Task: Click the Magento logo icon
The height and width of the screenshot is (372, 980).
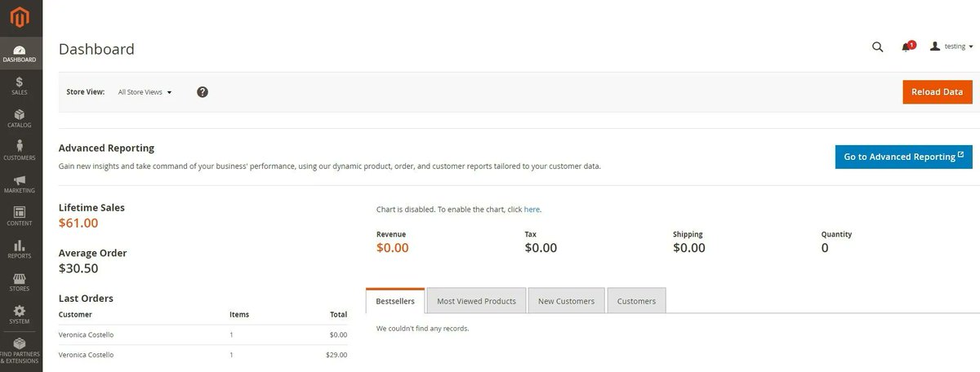Action: click(20, 16)
